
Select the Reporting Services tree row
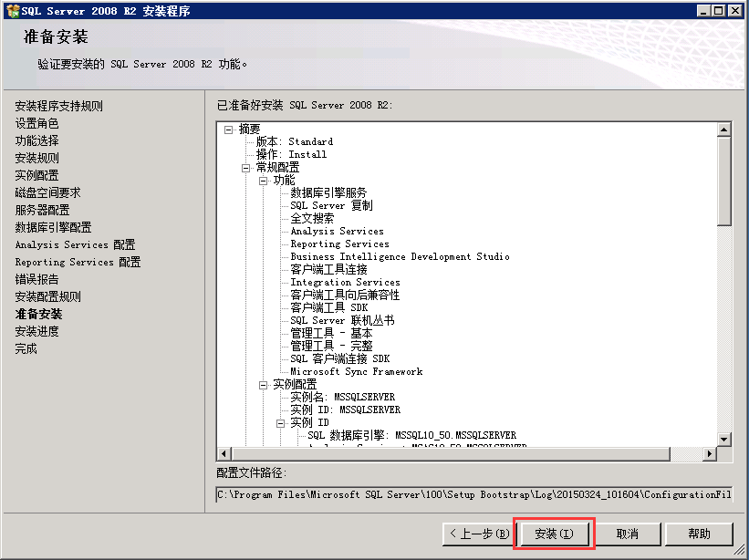click(x=339, y=244)
